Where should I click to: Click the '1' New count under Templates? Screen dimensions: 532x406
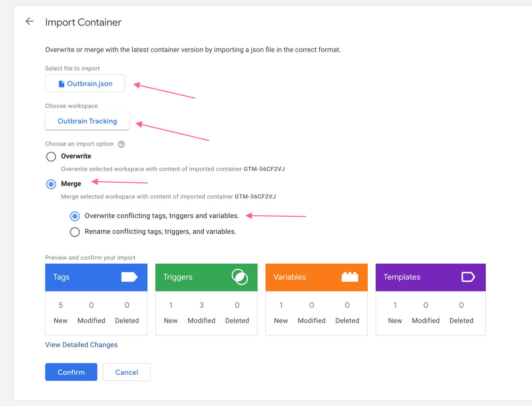[395, 305]
